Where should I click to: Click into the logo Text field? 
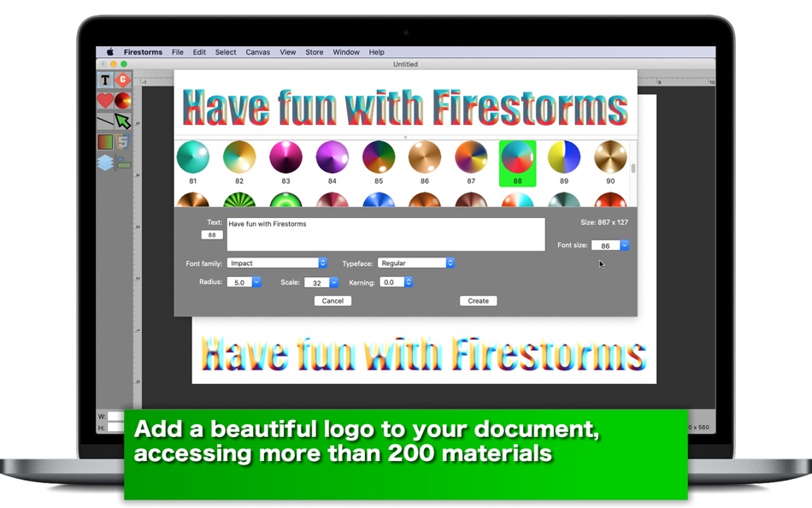(x=385, y=234)
